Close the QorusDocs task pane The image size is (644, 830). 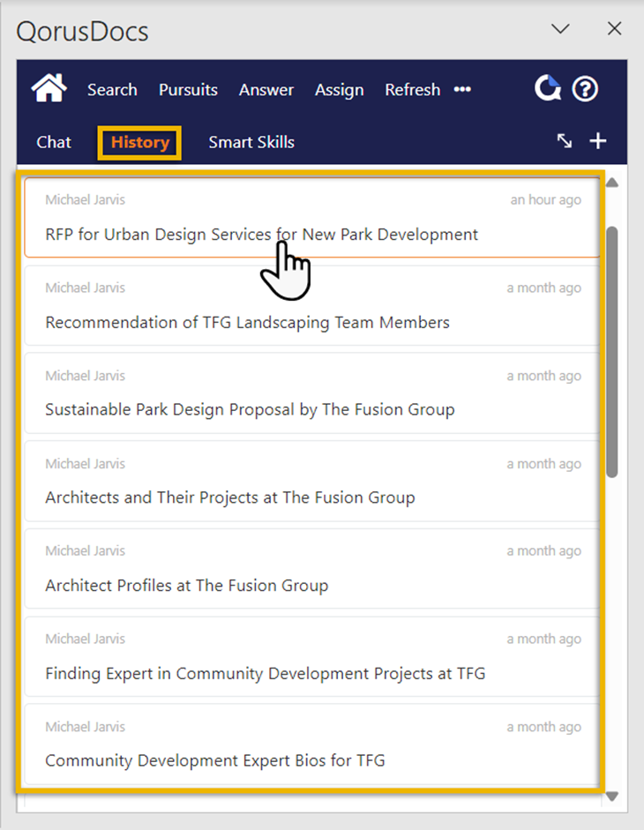click(x=615, y=28)
